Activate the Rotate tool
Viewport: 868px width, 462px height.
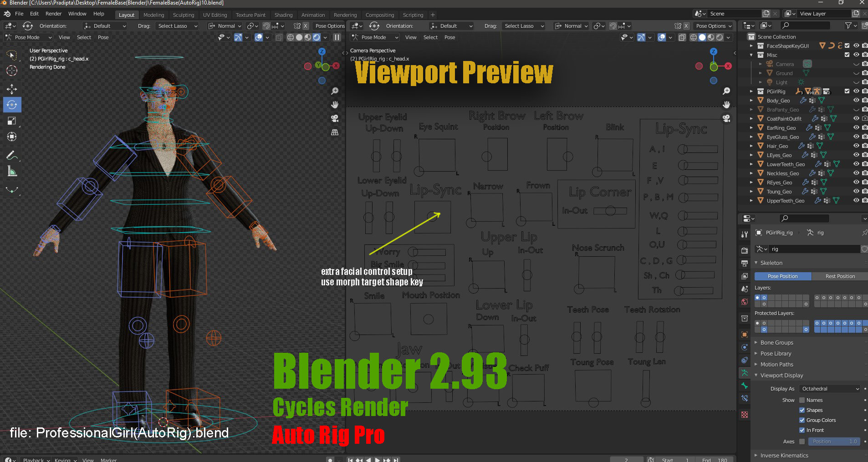click(x=12, y=105)
